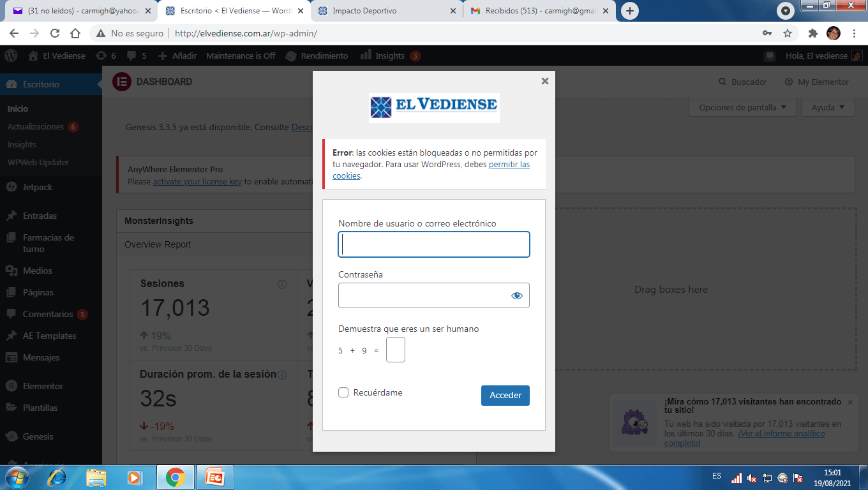
Task: Click info icon beside Duración prom. de la sesión
Action: pyautogui.click(x=282, y=375)
